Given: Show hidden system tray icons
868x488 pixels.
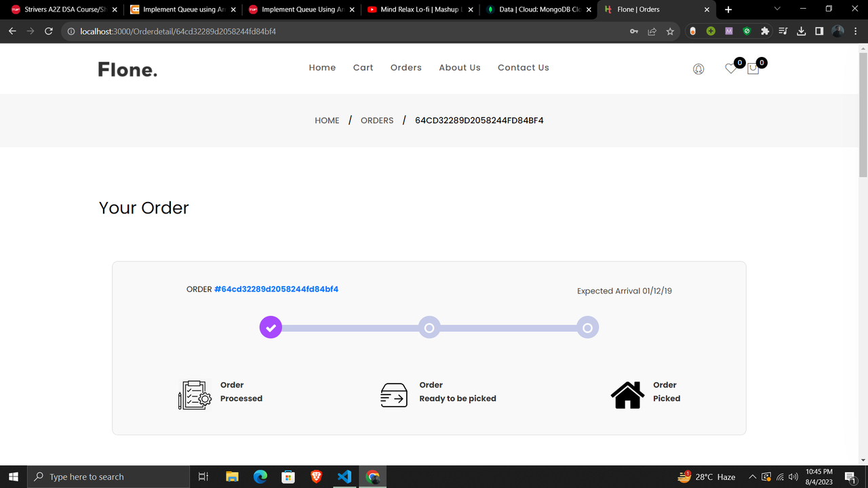Looking at the screenshot, I should click(753, 476).
